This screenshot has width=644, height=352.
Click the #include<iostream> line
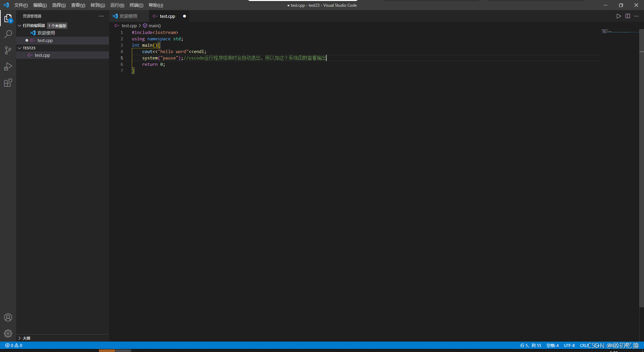155,33
